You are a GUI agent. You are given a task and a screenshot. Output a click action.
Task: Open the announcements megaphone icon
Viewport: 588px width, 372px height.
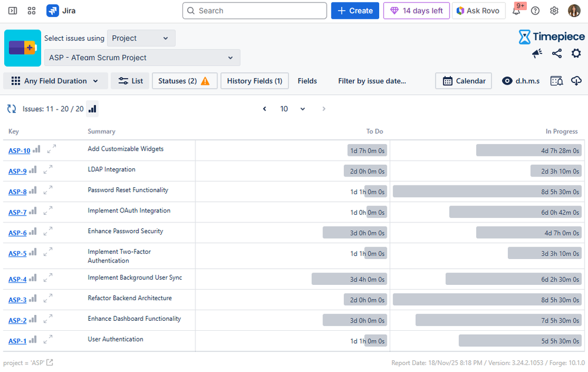537,54
